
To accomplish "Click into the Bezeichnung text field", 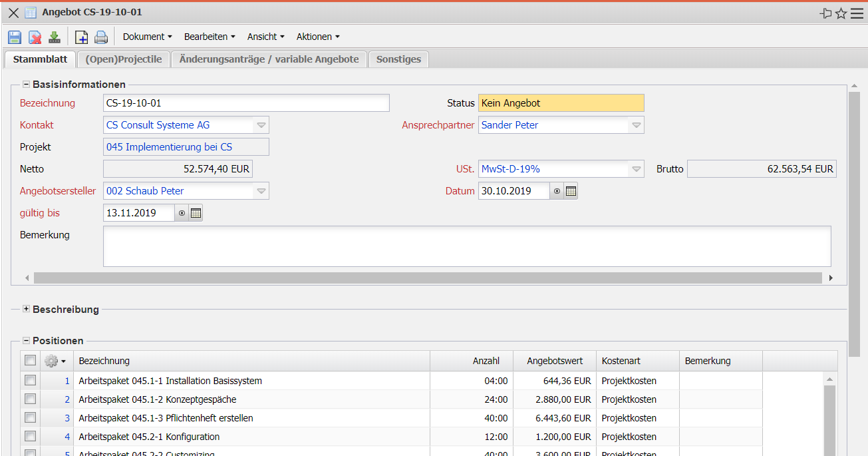I will click(x=246, y=103).
